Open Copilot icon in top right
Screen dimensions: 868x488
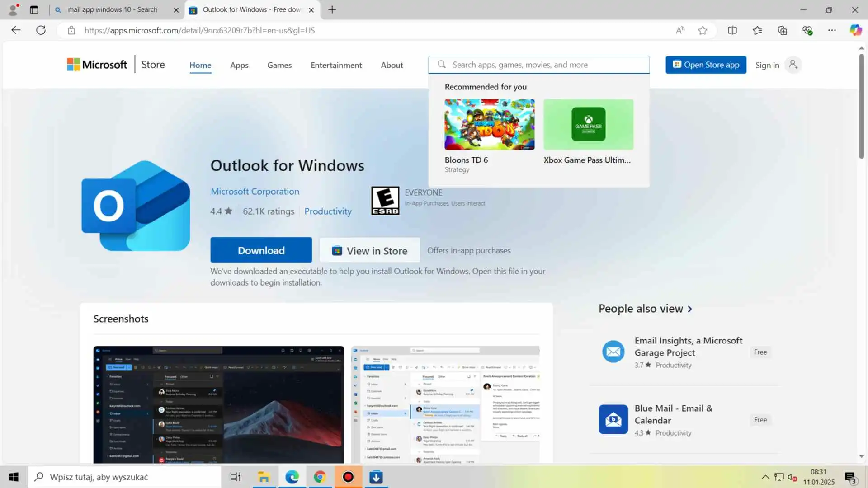(x=855, y=30)
